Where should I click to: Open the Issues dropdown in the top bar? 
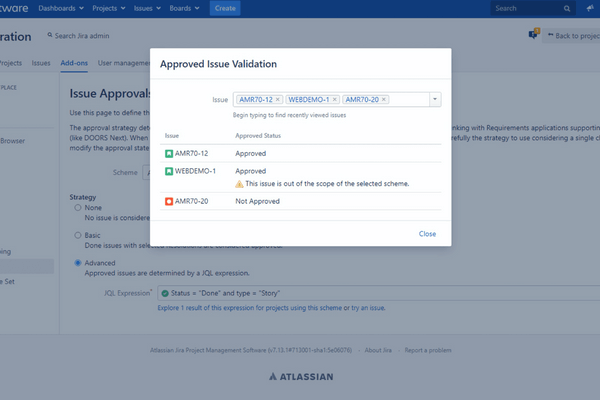[147, 8]
